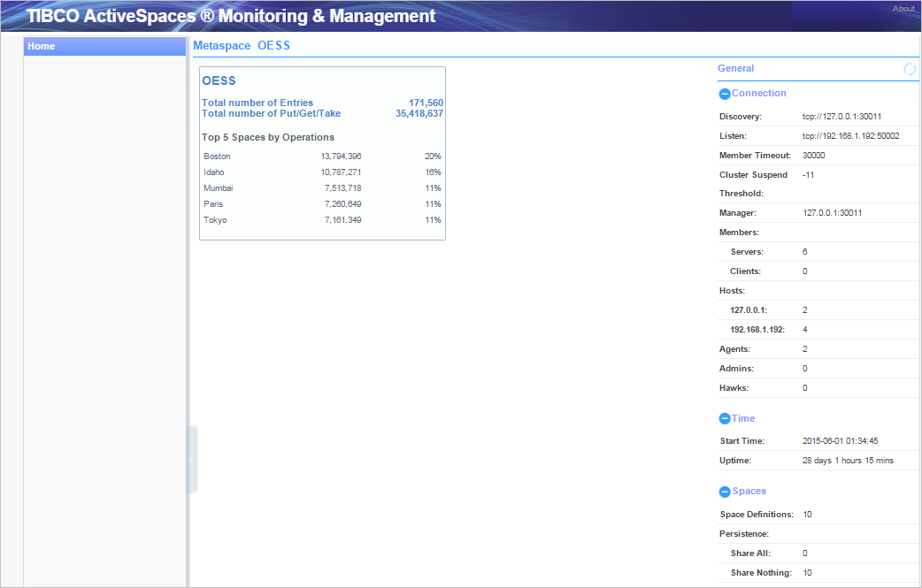Click the 127.0.0.1 host row label

[749, 310]
